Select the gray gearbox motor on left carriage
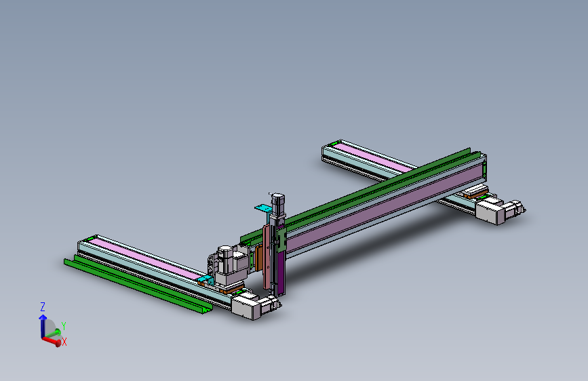The image size is (588, 381). coord(230,265)
